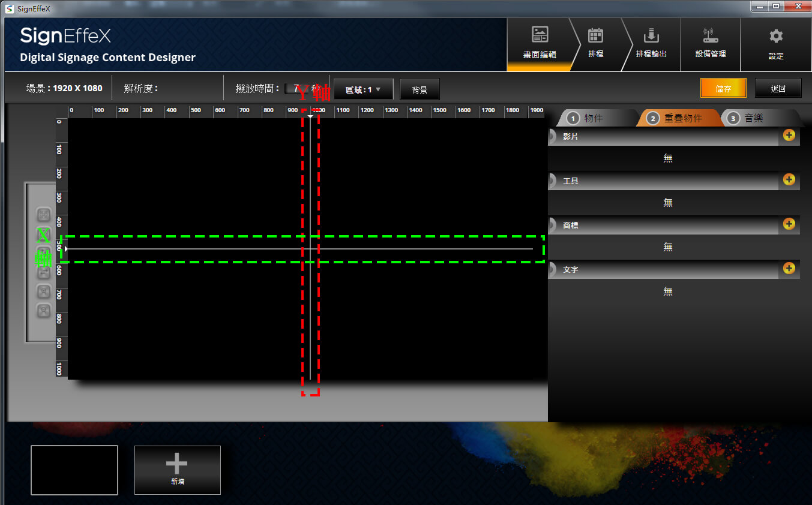The image size is (812, 505).
Task: Open the 設定 settings gear
Action: (x=776, y=43)
